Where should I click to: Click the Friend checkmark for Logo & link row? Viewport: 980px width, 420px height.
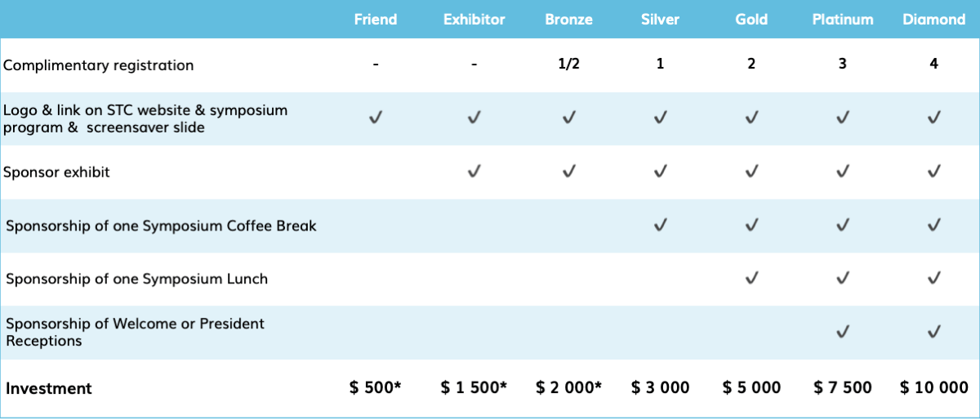click(x=376, y=118)
